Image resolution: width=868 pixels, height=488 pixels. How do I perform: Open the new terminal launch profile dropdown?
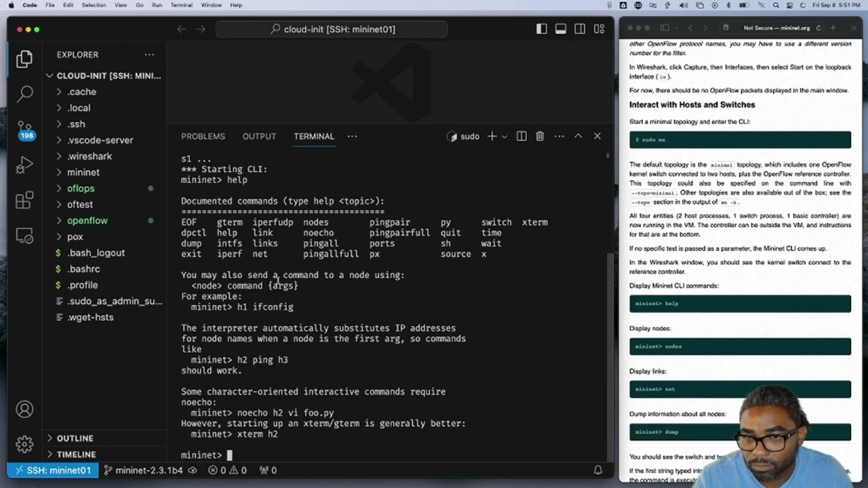(504, 136)
